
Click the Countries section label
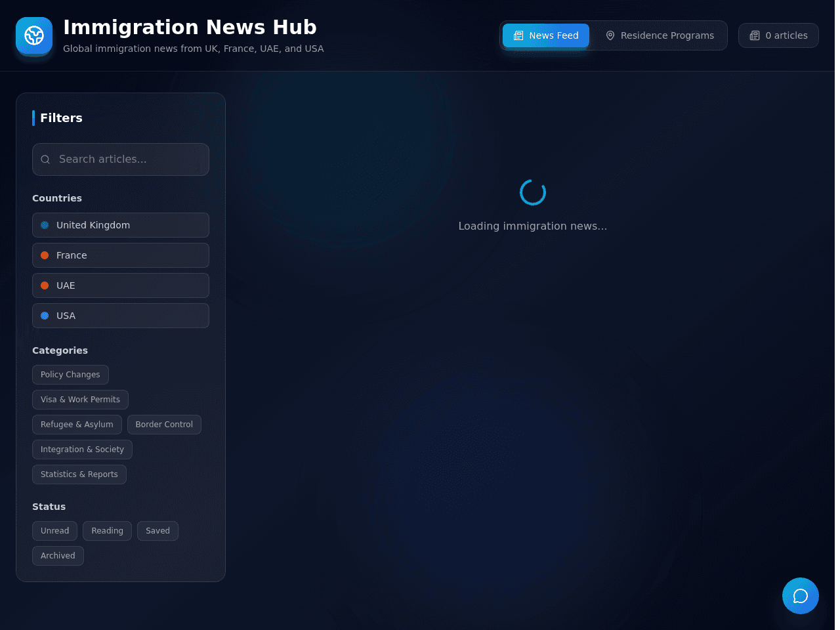[x=57, y=198]
